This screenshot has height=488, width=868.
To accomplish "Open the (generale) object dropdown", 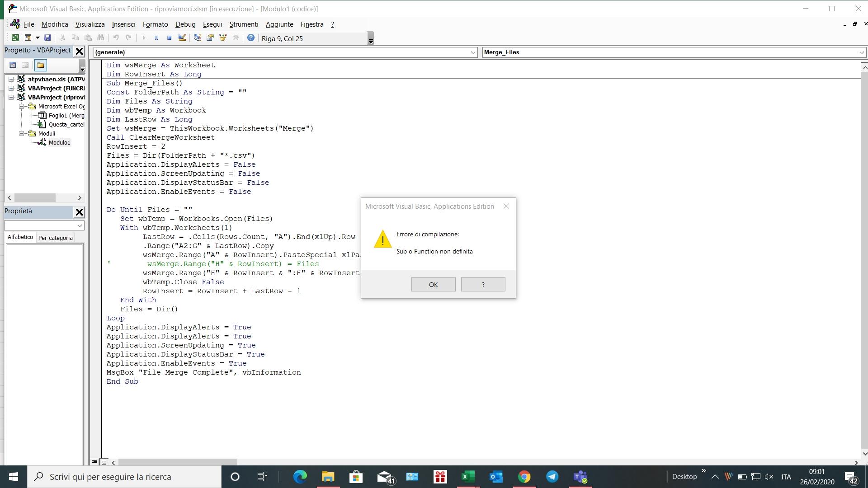I will click(x=473, y=52).
